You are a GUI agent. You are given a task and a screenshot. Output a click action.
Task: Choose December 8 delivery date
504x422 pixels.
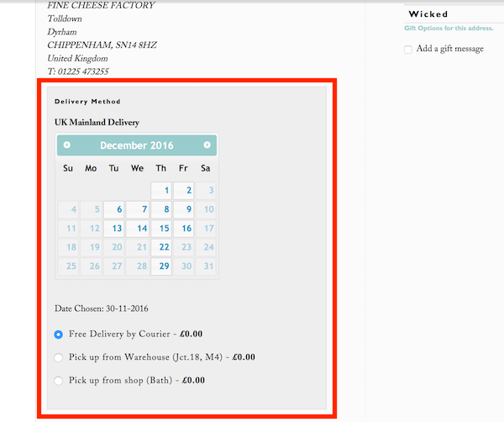tap(161, 209)
